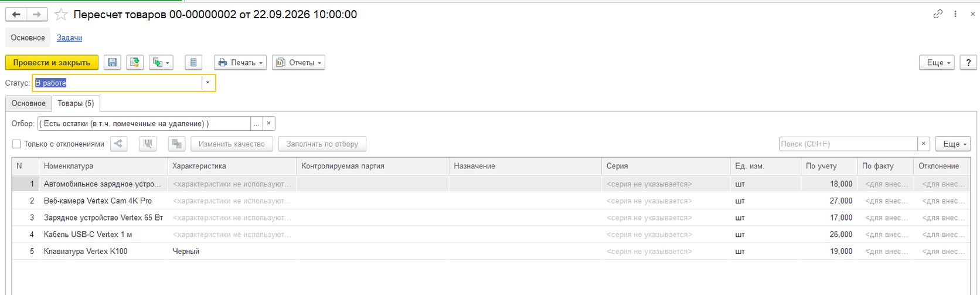Select row Веб-камера Vertex Cam 4K Pro
Screen dimensions: 980x295
[x=492, y=201]
